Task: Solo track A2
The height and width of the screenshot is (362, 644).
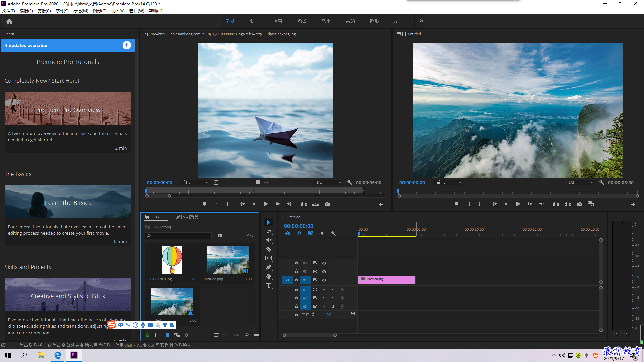Action: click(333, 298)
